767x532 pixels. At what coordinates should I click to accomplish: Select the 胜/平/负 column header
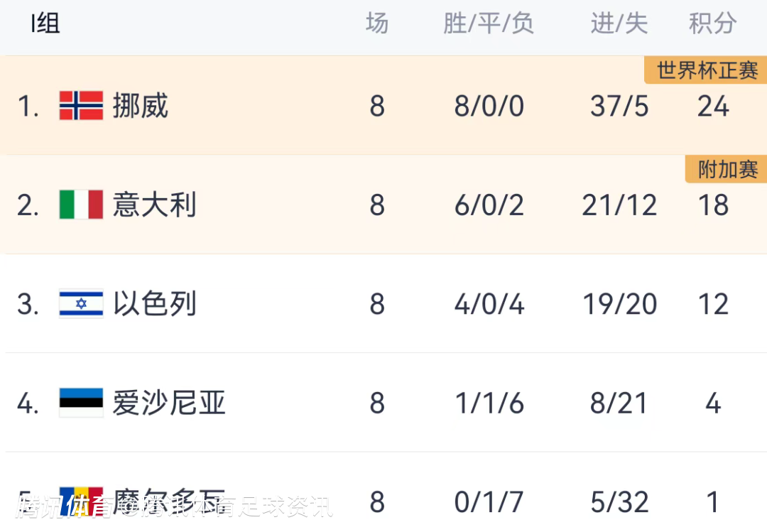[x=489, y=24]
